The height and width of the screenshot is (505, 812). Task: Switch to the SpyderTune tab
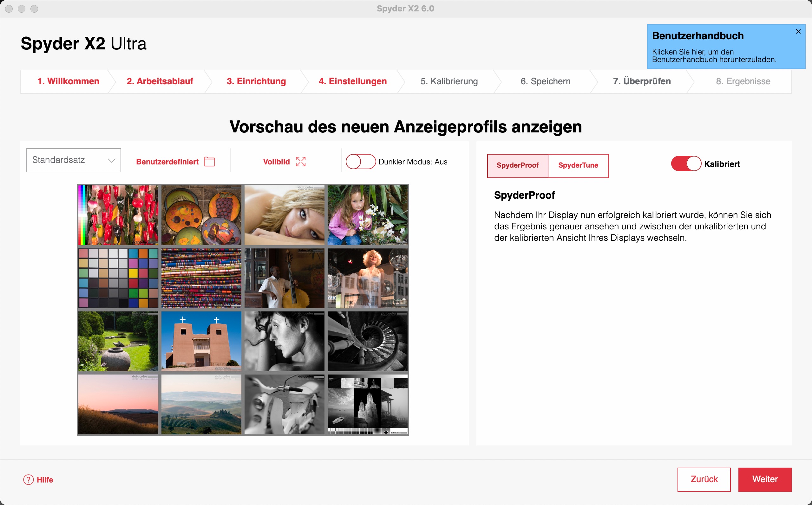click(x=578, y=166)
